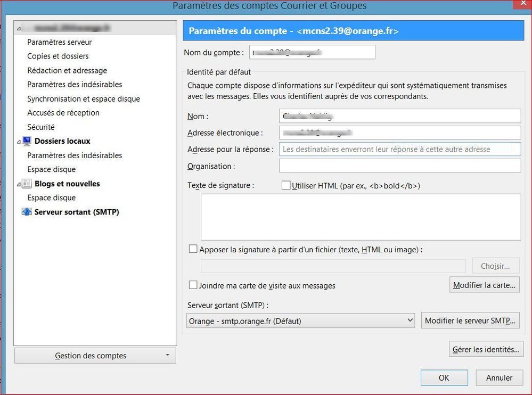Click the Gérer les identités button
Image resolution: width=532 pixels, height=395 pixels.
pos(485,349)
